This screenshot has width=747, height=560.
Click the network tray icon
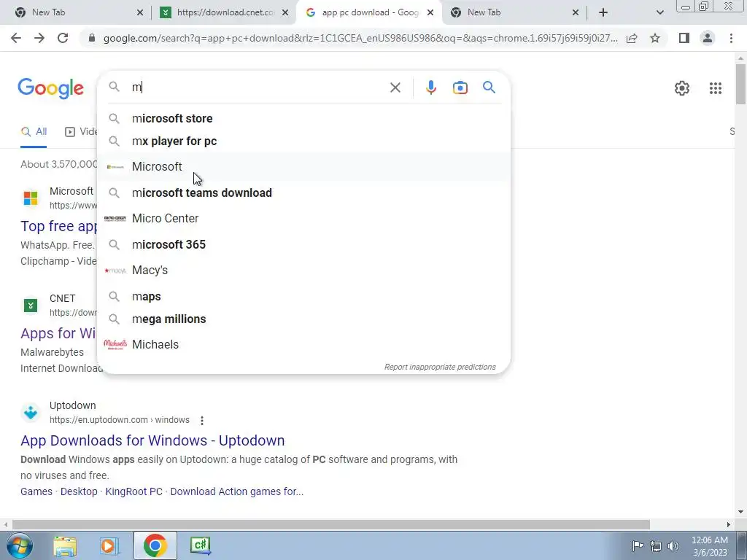tap(656, 545)
